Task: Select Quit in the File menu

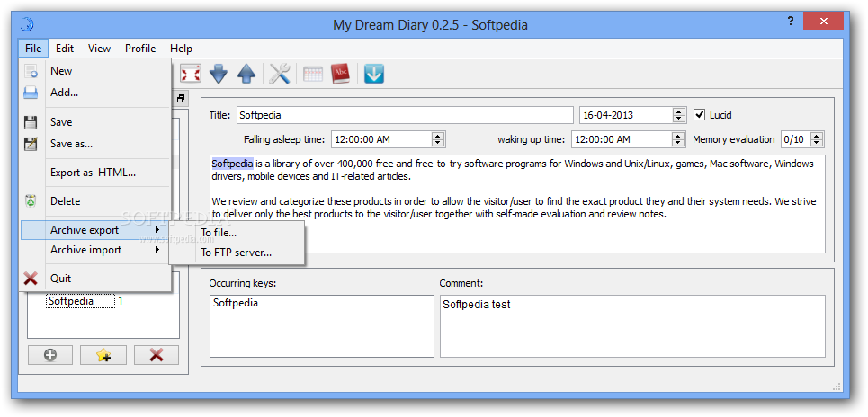Action: click(x=95, y=279)
